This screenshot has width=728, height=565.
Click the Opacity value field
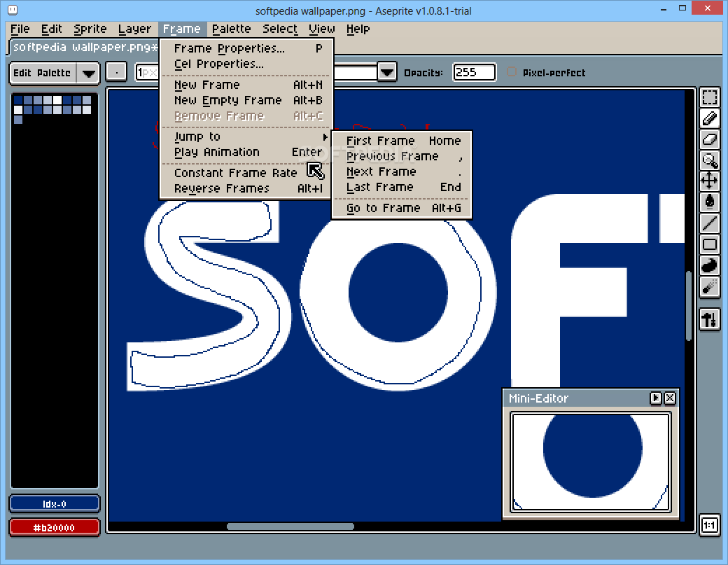coord(474,72)
